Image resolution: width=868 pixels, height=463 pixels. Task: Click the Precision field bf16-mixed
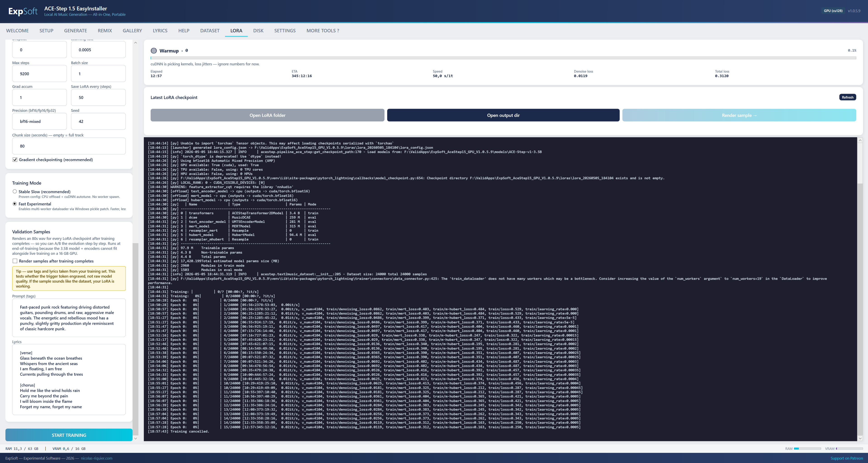coord(39,122)
